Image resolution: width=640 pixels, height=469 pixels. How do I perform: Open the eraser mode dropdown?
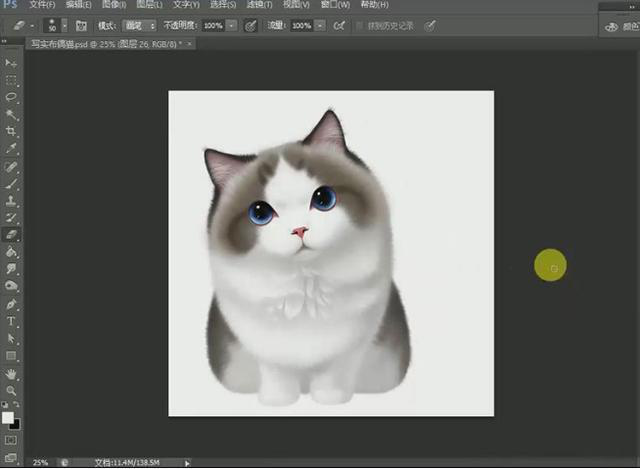pyautogui.click(x=139, y=25)
